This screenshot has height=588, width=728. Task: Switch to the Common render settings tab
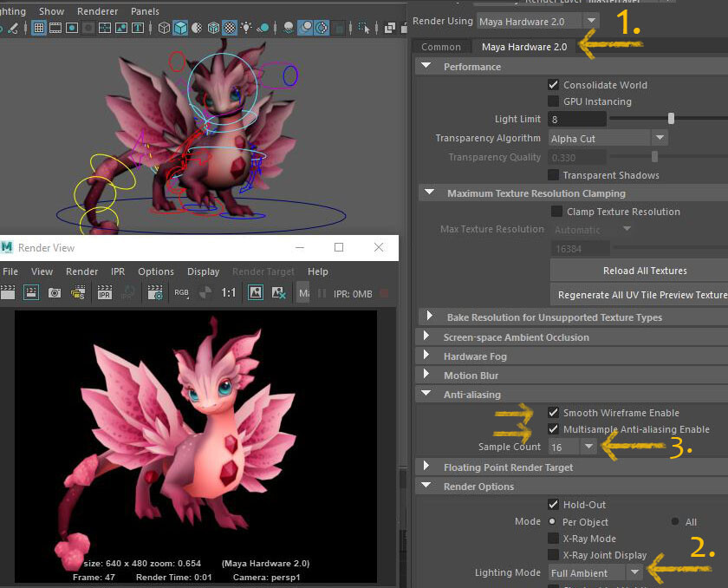[x=443, y=47]
